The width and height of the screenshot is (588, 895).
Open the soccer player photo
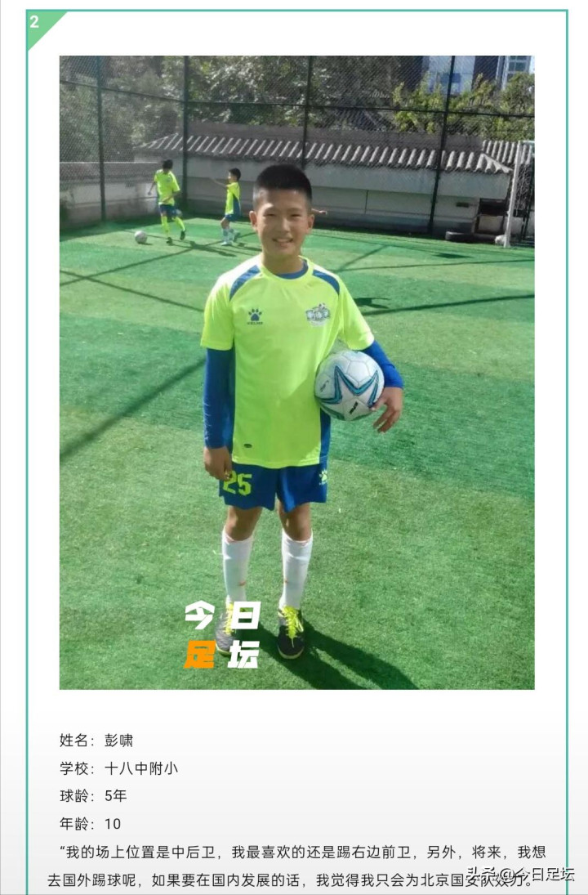[x=296, y=372]
